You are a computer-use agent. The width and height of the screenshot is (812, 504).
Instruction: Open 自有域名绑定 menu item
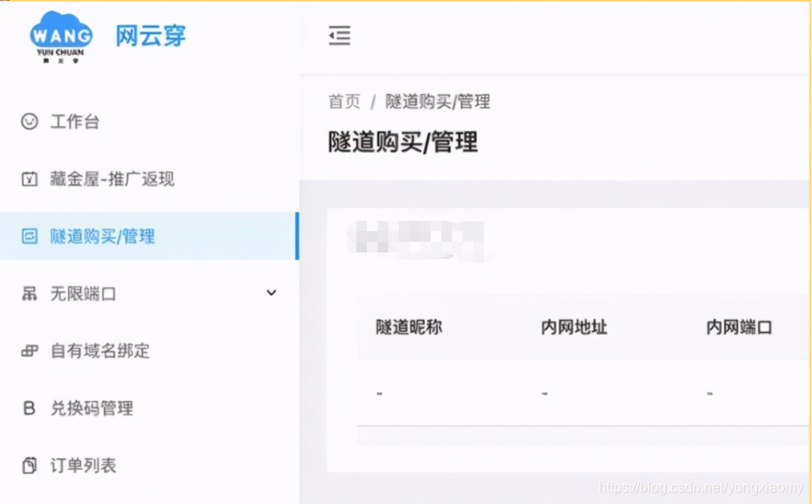[x=150, y=351]
